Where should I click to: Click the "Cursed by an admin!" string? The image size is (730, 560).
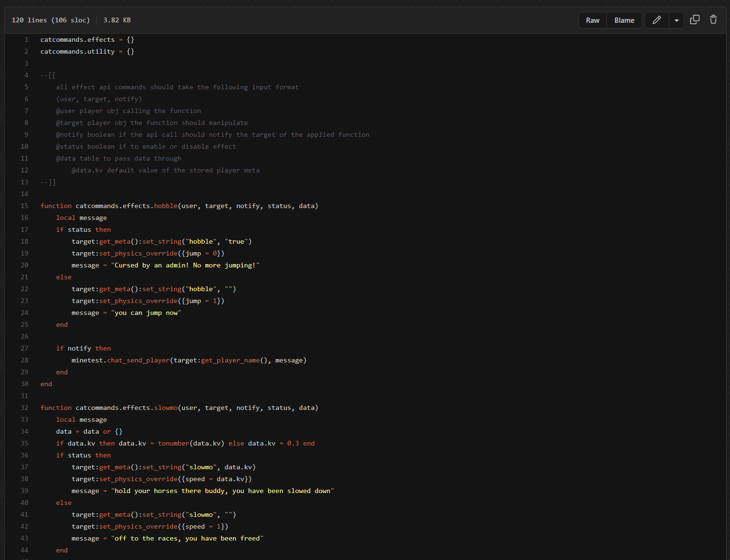tap(185, 265)
